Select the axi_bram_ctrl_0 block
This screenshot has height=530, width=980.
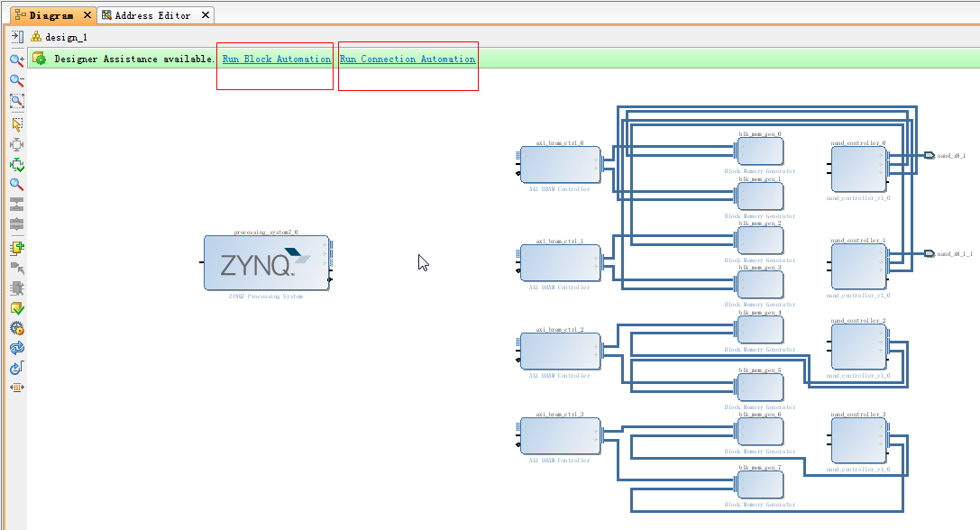tap(560, 165)
